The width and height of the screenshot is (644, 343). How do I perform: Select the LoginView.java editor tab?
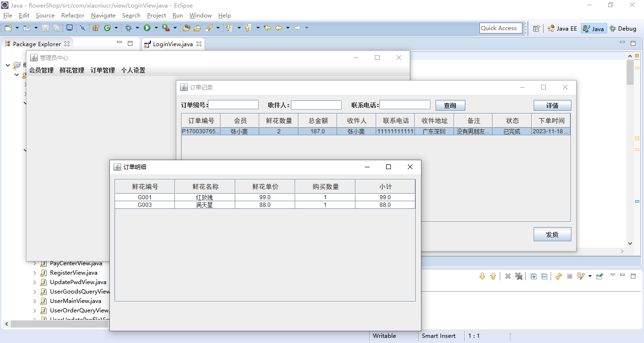pos(173,44)
